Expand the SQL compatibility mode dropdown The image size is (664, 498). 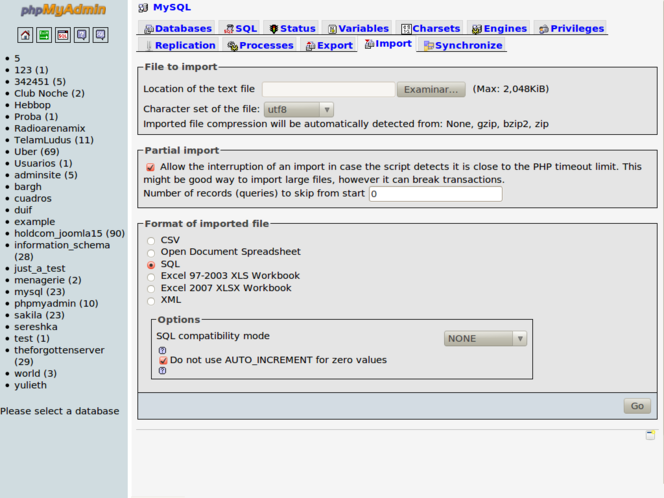click(485, 338)
